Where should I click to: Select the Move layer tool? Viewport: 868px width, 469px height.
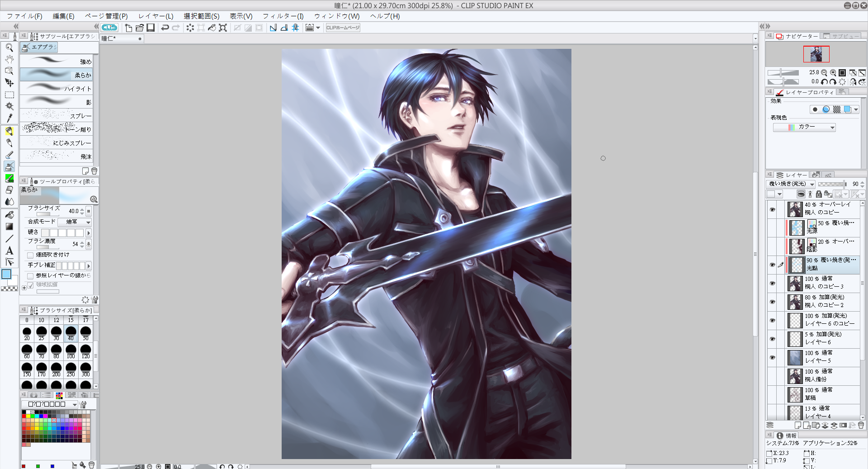tap(9, 82)
